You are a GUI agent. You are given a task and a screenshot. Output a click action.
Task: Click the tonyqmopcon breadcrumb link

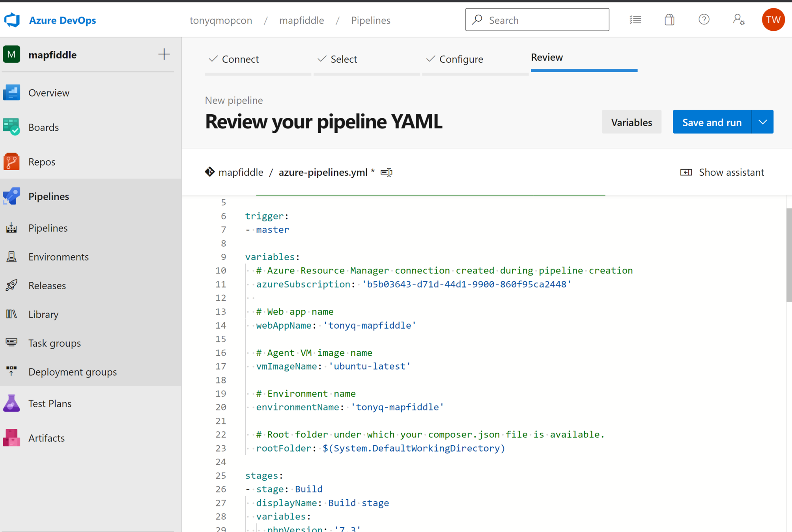pos(221,20)
